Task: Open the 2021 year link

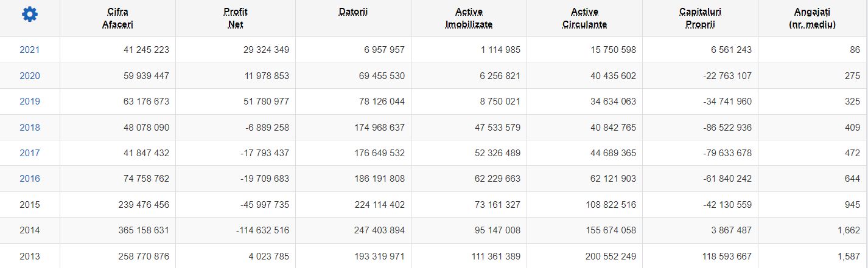Action: tap(29, 50)
